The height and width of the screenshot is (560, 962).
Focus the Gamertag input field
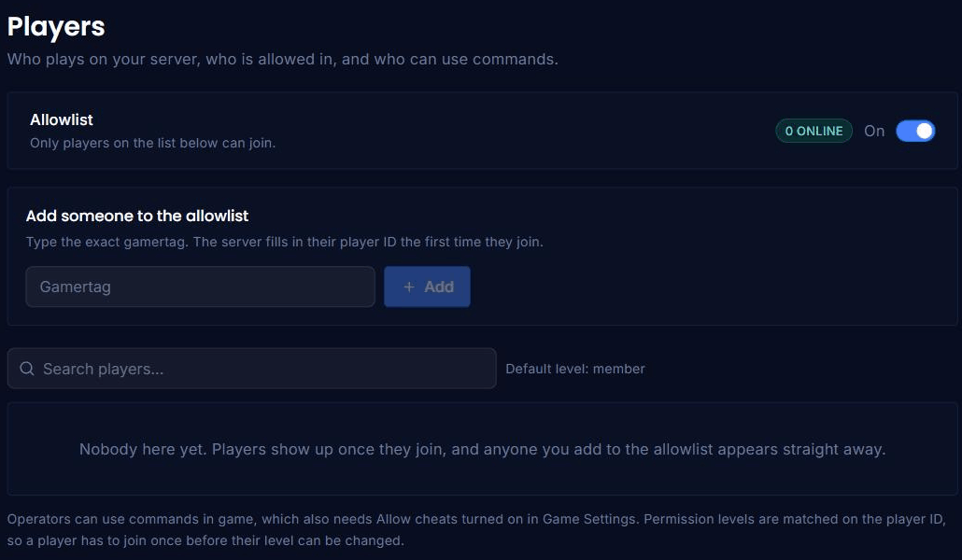[x=200, y=287]
